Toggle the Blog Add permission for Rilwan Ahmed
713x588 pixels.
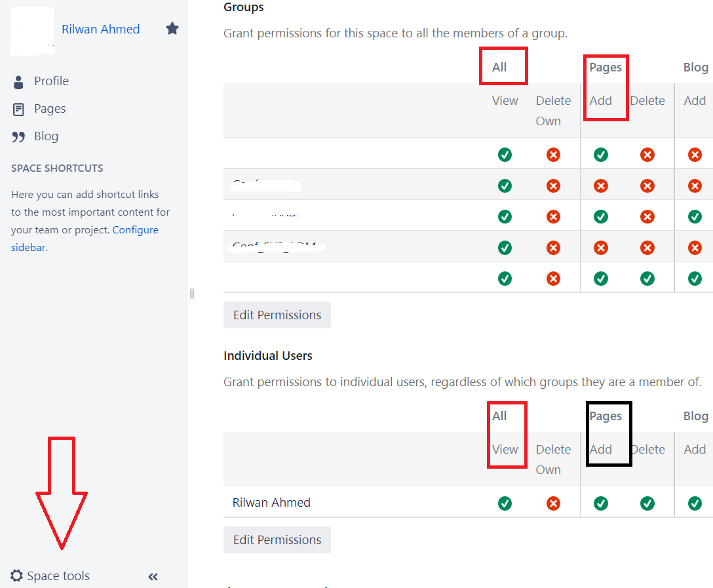click(695, 503)
